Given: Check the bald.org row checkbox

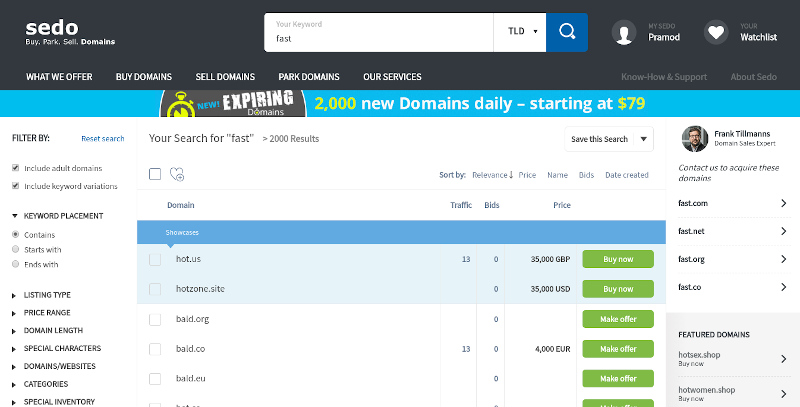Looking at the screenshot, I should 155,319.
